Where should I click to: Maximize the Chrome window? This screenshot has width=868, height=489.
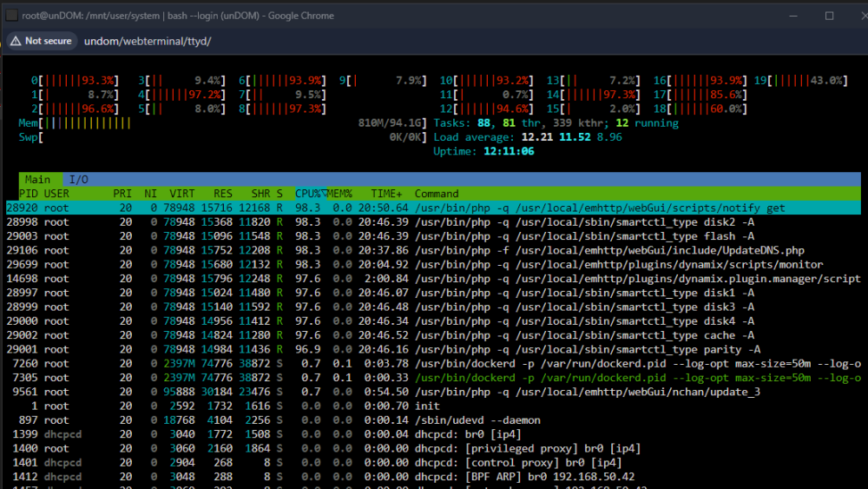(829, 16)
